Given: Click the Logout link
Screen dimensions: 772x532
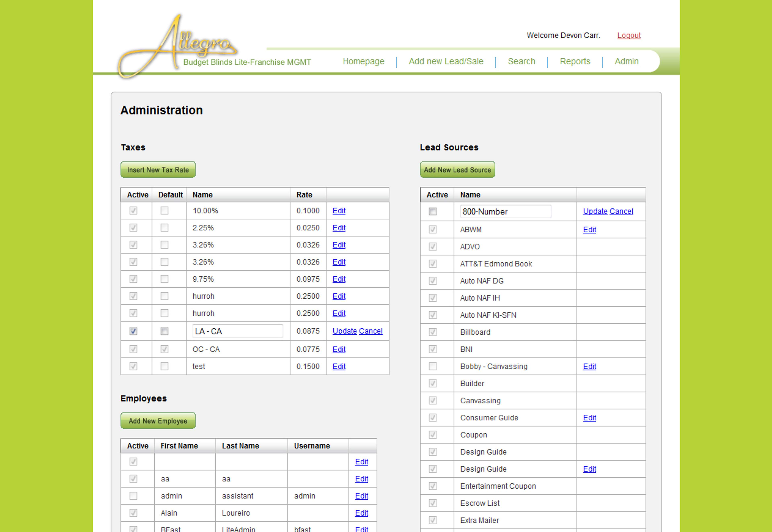Looking at the screenshot, I should pyautogui.click(x=629, y=35).
